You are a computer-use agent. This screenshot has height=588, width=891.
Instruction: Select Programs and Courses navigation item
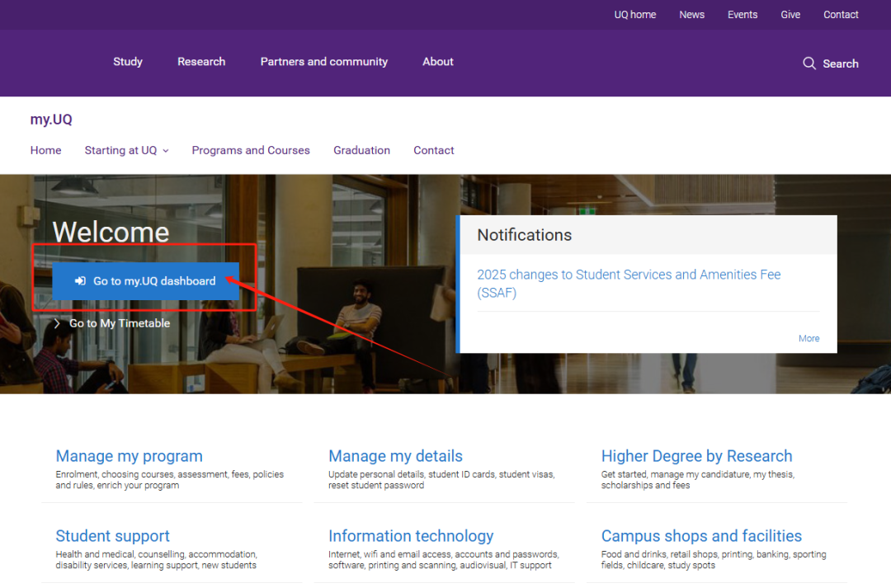pos(251,150)
